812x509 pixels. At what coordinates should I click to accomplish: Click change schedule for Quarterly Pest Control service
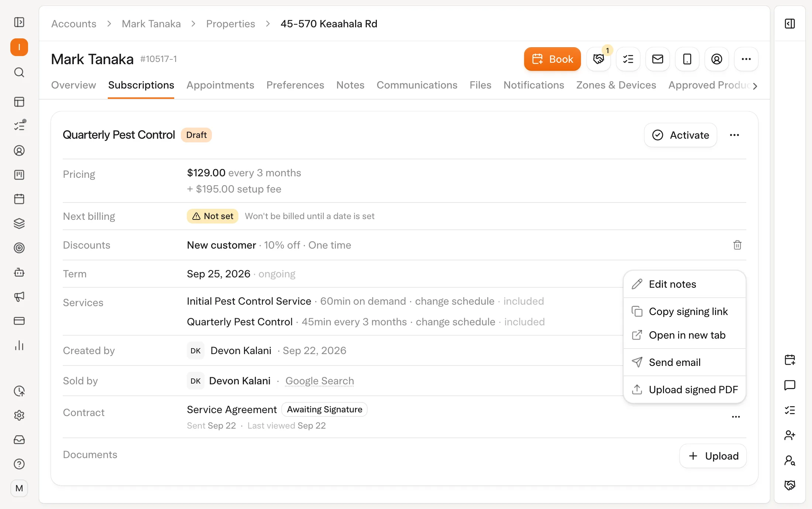pyautogui.click(x=455, y=322)
